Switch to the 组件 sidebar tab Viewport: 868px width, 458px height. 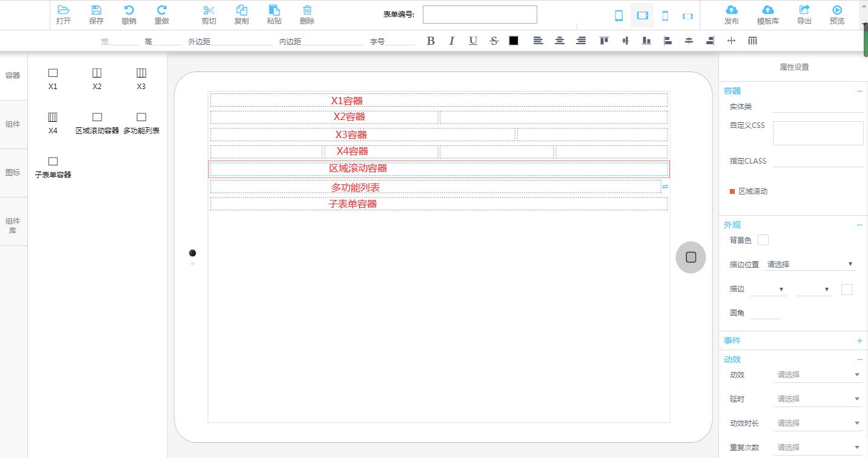click(x=13, y=124)
